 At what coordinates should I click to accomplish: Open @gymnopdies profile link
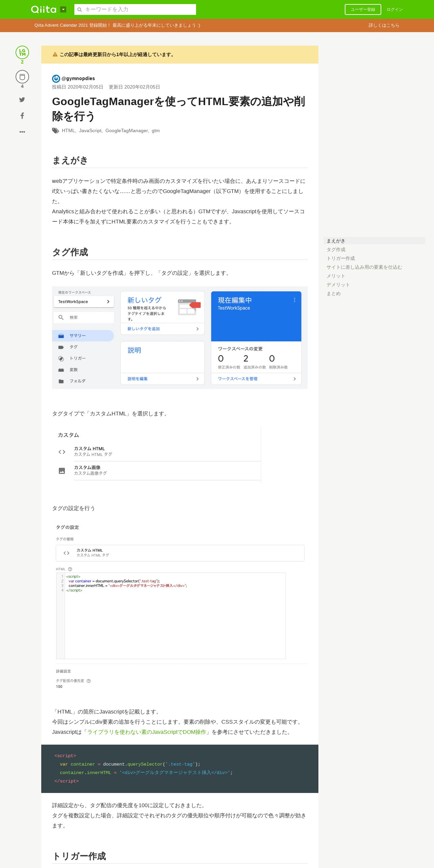point(78,78)
